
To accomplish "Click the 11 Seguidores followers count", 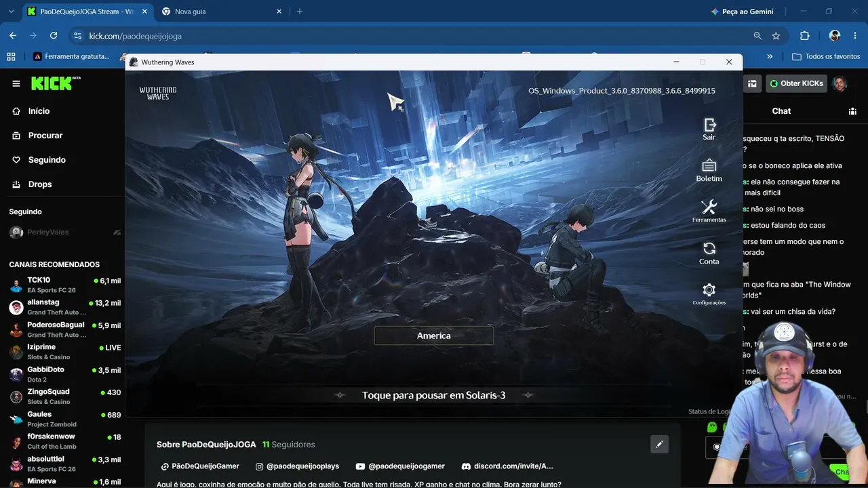I will (289, 445).
